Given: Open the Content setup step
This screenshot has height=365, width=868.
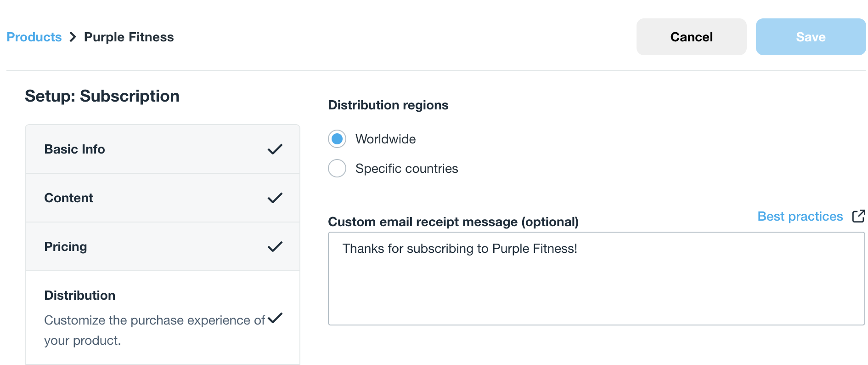Looking at the screenshot, I should point(163,198).
